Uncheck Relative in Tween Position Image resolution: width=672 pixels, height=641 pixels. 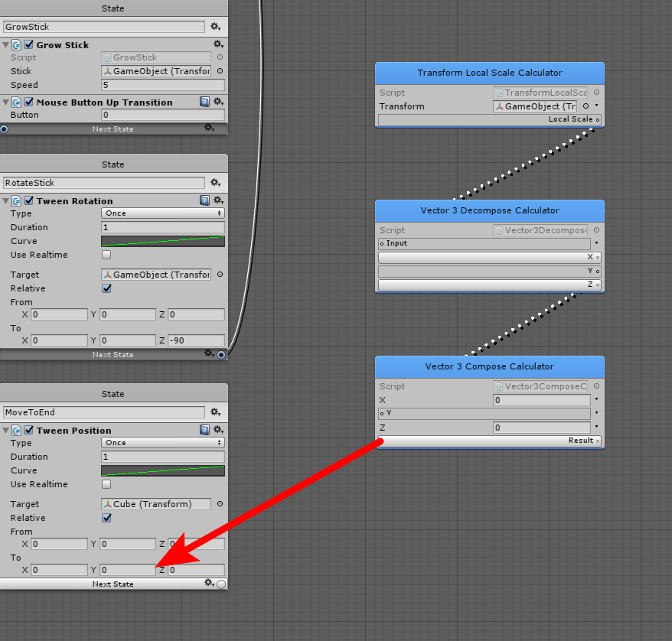[106, 518]
